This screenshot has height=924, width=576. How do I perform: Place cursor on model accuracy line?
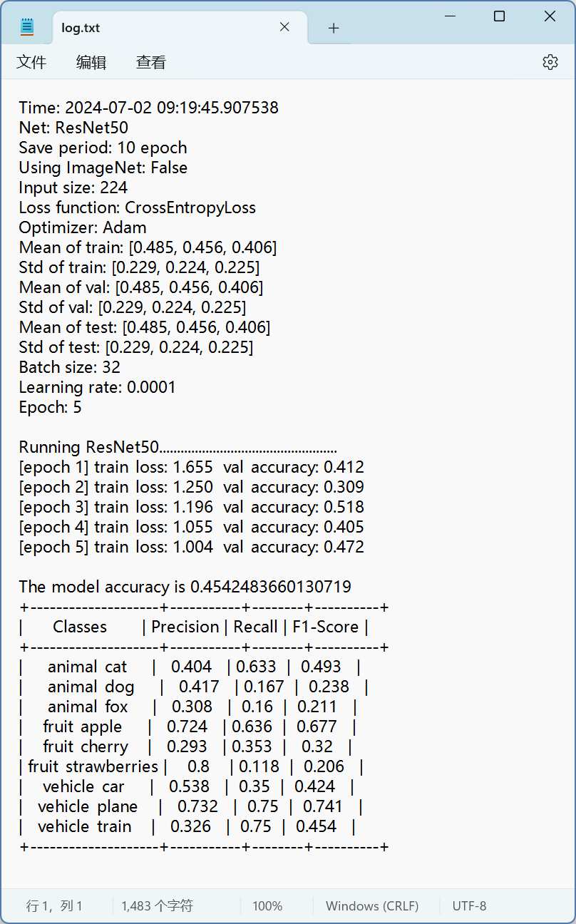(x=185, y=587)
